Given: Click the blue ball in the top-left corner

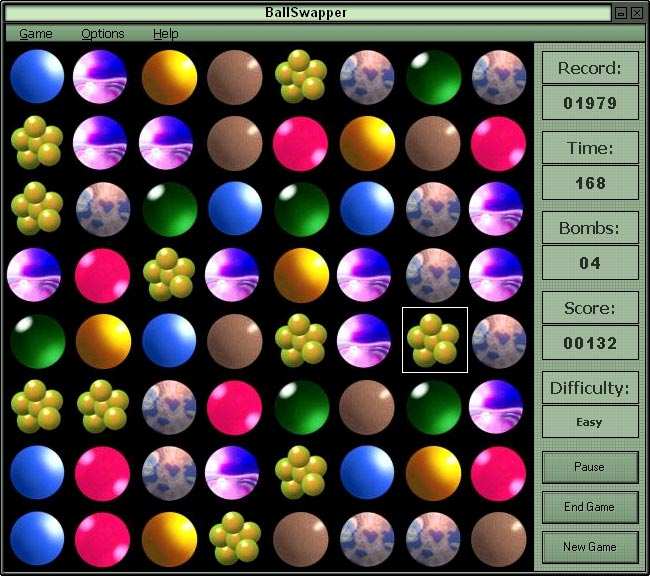Looking at the screenshot, I should coord(37,76).
